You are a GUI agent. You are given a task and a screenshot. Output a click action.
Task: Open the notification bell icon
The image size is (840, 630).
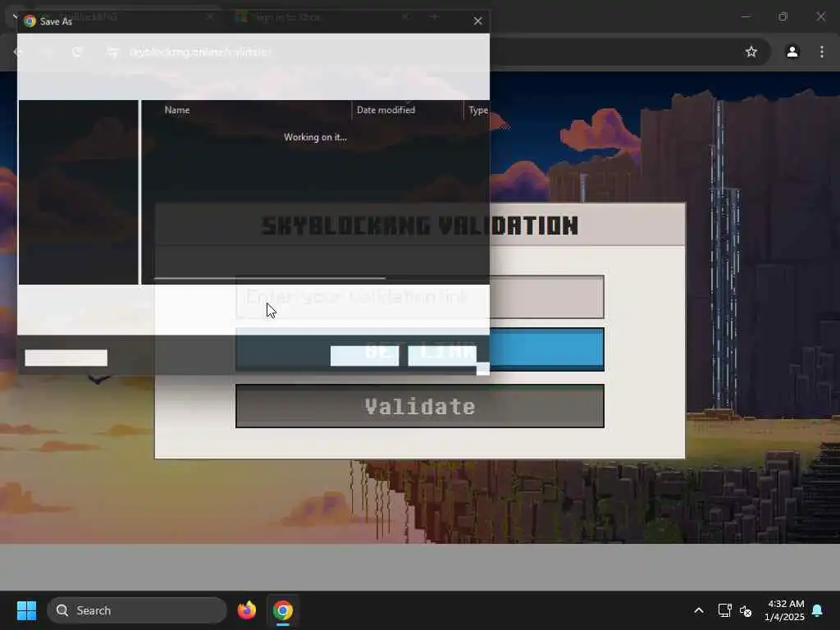(818, 610)
